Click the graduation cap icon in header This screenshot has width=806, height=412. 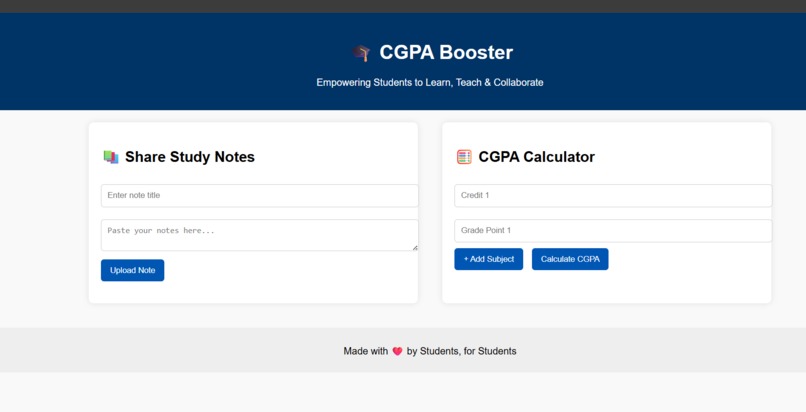coord(361,52)
